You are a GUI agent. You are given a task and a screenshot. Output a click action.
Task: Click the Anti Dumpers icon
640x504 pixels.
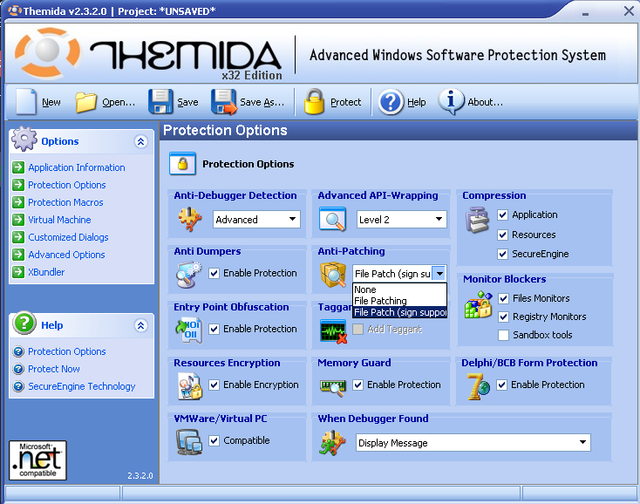click(189, 275)
